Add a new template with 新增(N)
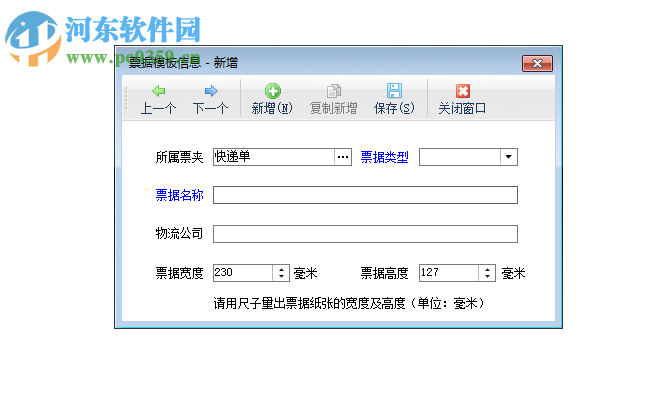 [x=272, y=100]
